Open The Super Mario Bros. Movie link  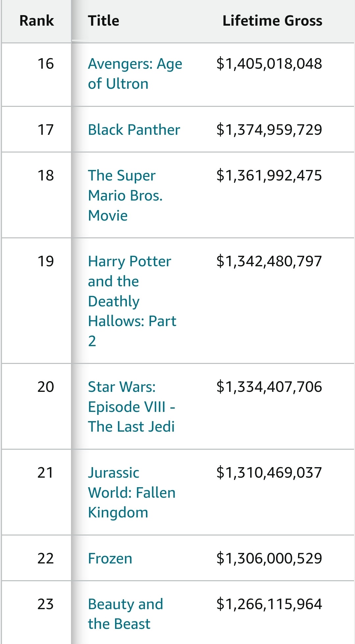tap(125, 195)
